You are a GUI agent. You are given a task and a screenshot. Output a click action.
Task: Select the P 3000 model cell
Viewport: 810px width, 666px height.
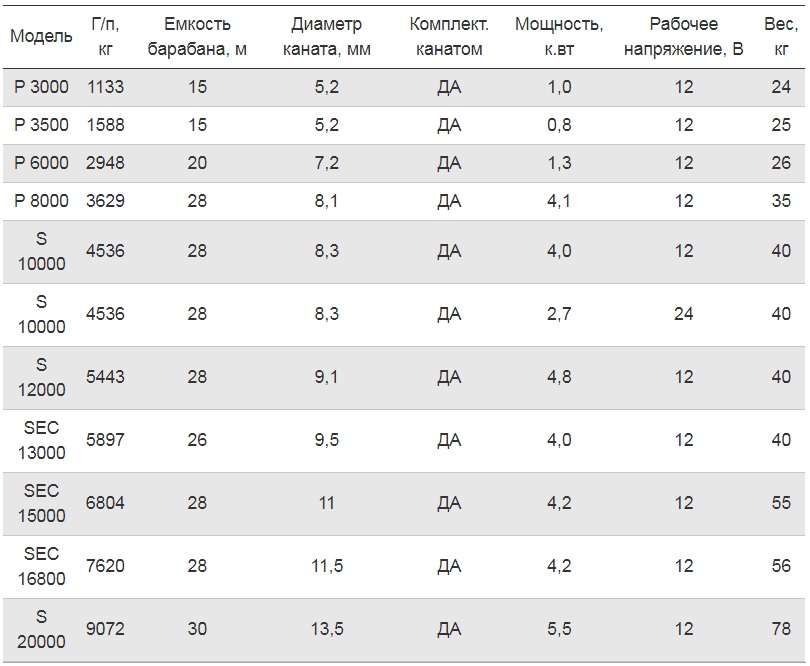pos(41,87)
